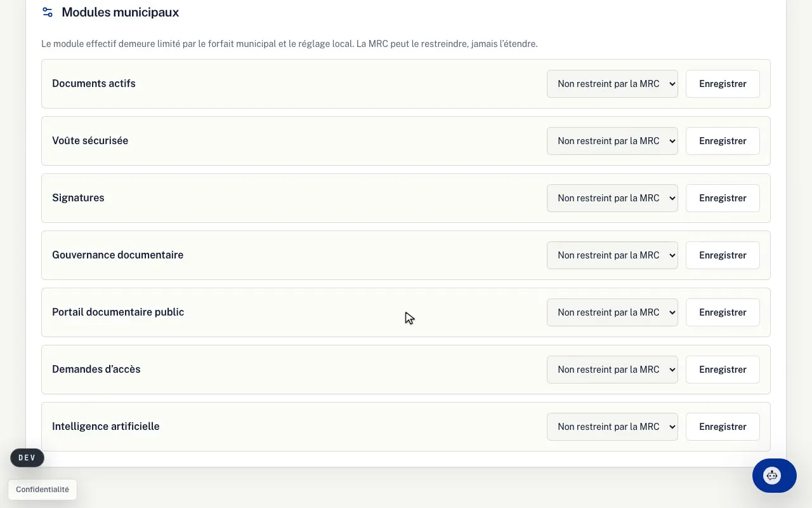This screenshot has width=812, height=508.
Task: Open the Signatures MRC restriction dropdown
Action: tap(612, 198)
